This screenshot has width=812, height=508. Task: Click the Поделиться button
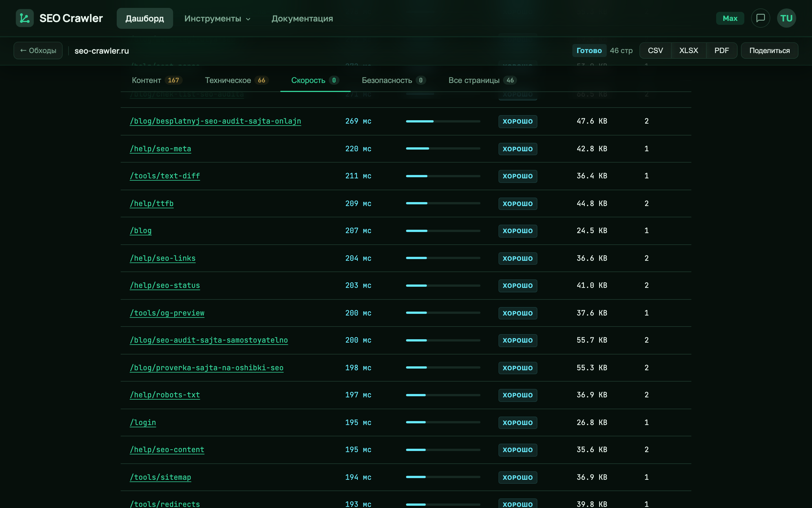coord(769,51)
